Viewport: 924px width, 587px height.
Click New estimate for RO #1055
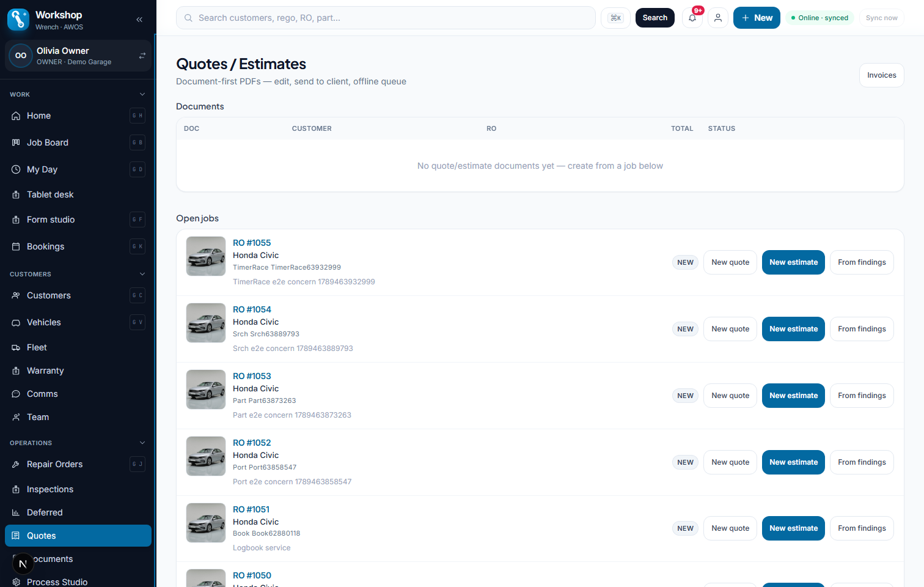[x=793, y=262]
